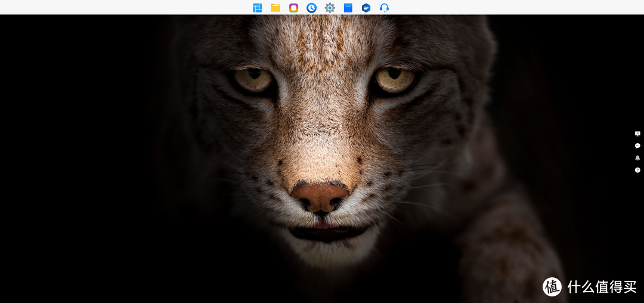Open the gear settings control panel
This screenshot has height=303, width=644.
pyautogui.click(x=330, y=8)
